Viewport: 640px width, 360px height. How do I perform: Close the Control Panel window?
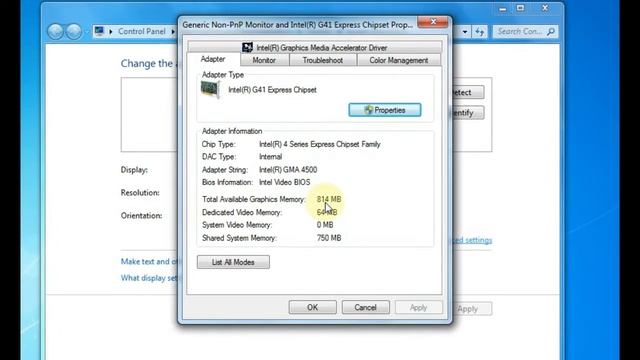point(545,9)
